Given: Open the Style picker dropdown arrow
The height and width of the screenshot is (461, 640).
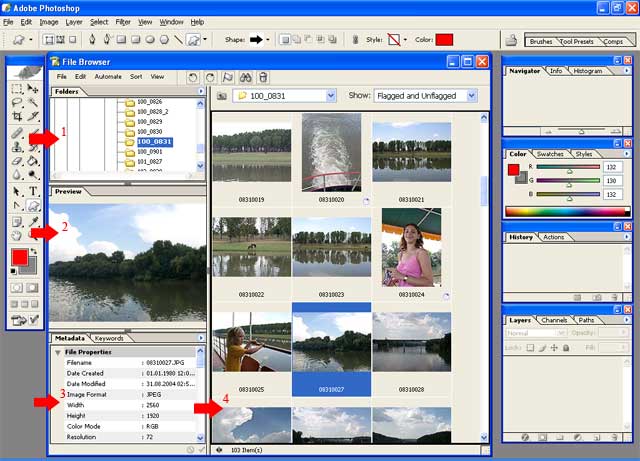Looking at the screenshot, I should coord(405,40).
